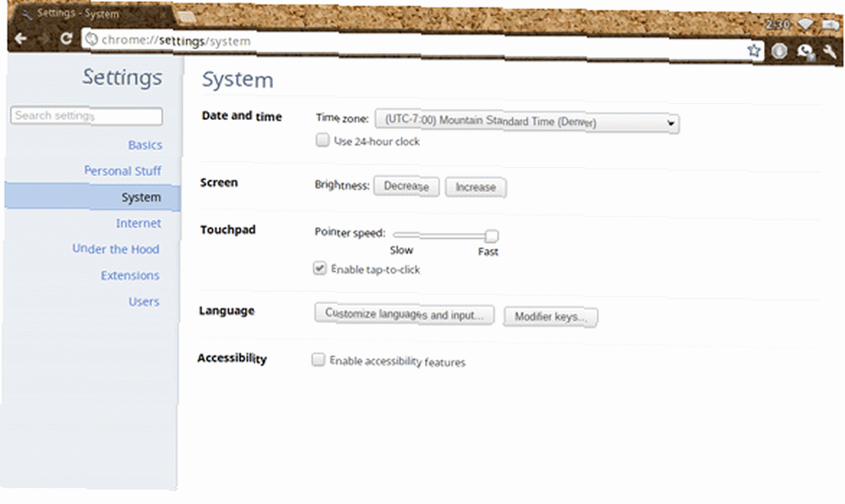Select the Settings - System tab

[91, 14]
